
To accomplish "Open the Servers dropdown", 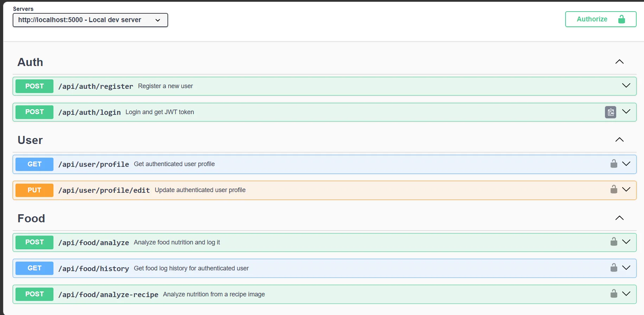I will (x=90, y=20).
